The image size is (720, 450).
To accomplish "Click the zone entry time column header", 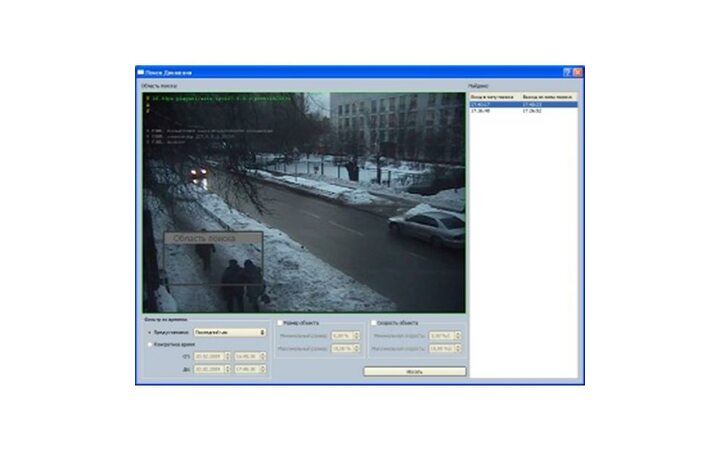I will click(x=495, y=97).
